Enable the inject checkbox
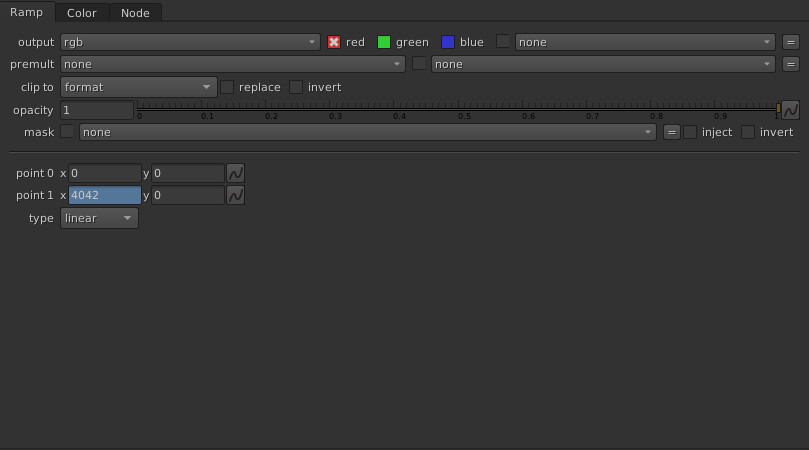The image size is (809, 450). coord(690,133)
